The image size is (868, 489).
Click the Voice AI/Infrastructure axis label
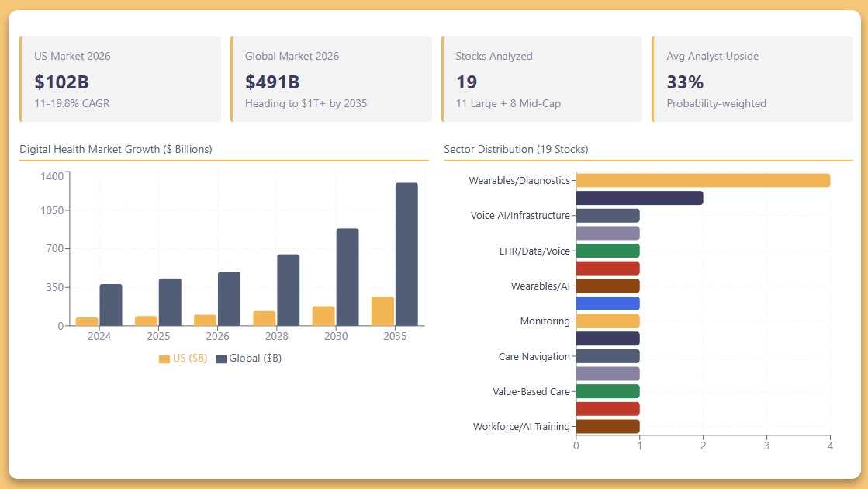[x=520, y=216]
